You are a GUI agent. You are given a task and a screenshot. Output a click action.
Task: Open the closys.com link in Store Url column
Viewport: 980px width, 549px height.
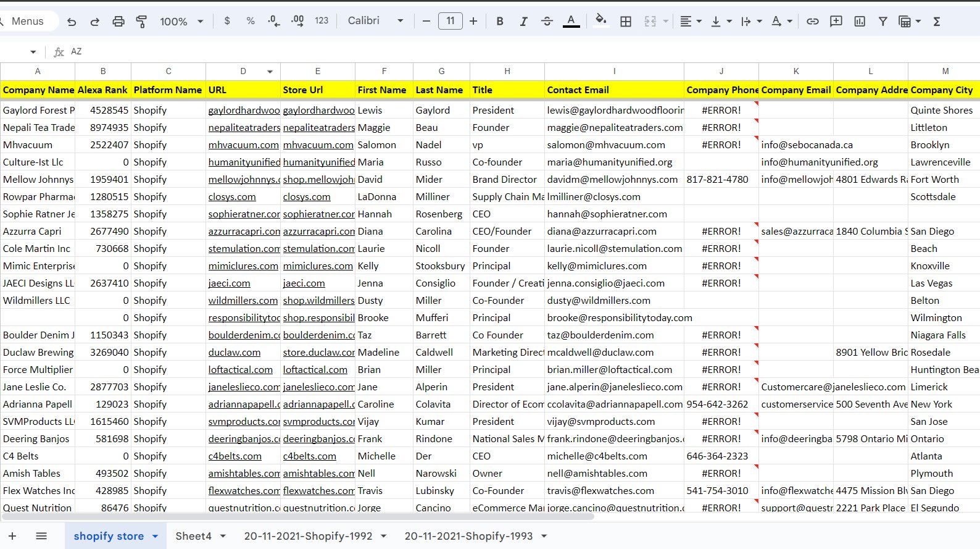tap(307, 196)
